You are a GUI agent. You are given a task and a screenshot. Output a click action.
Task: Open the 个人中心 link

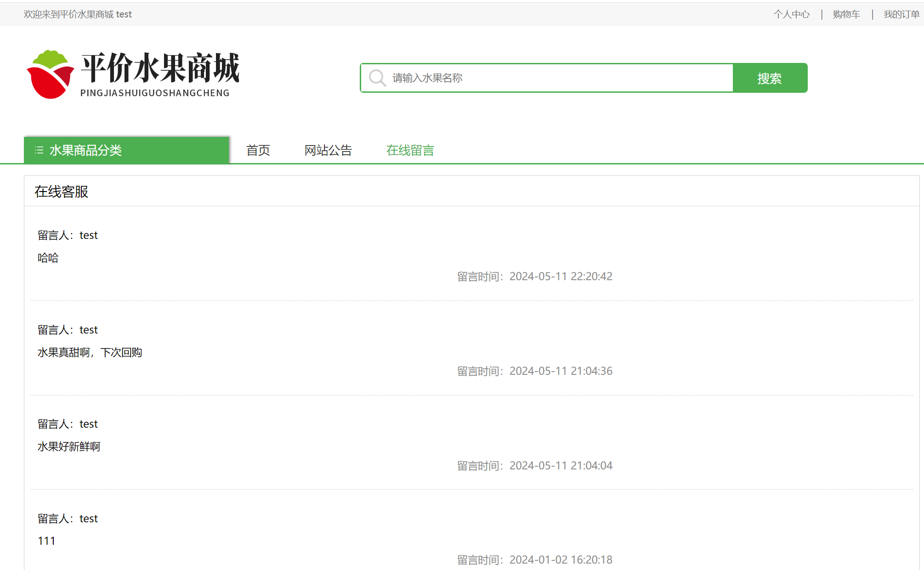point(792,14)
